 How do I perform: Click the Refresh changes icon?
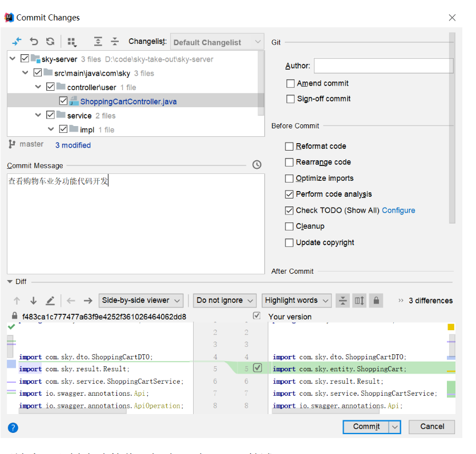pos(50,41)
